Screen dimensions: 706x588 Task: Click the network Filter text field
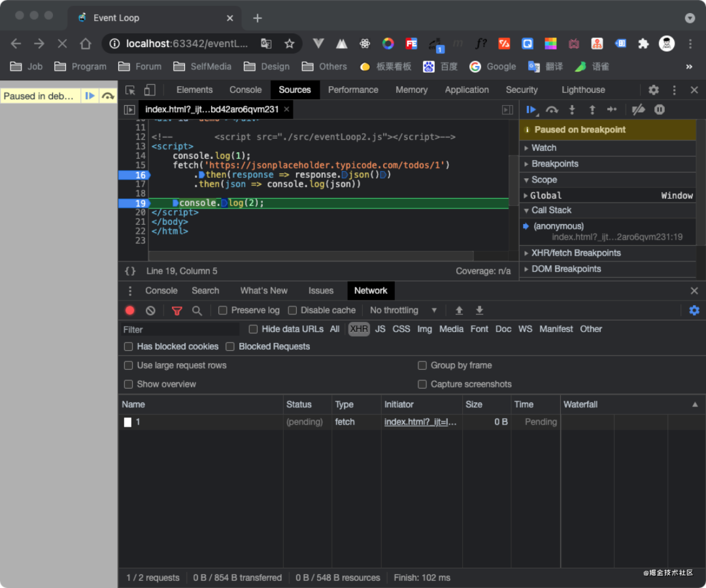(x=180, y=329)
